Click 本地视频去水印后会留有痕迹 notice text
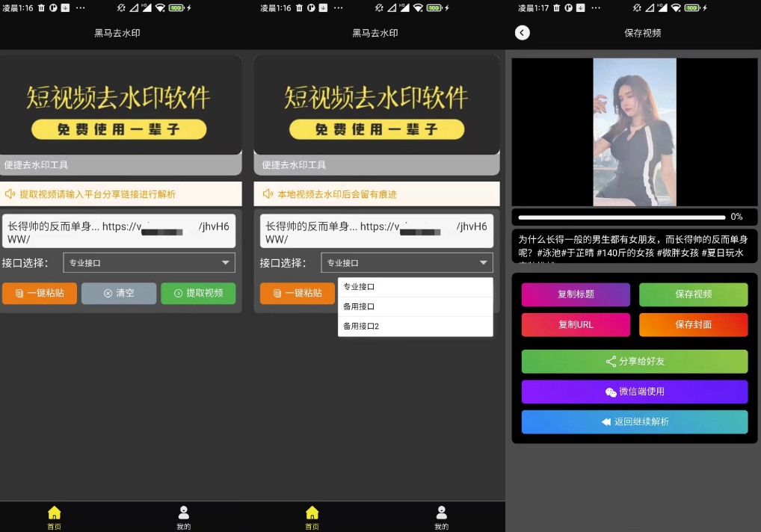761x532 pixels. click(x=337, y=194)
